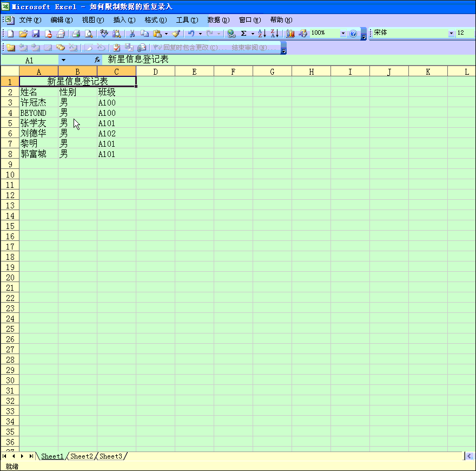
Task: Switch to the Sheet2 tab
Action: coord(82,456)
